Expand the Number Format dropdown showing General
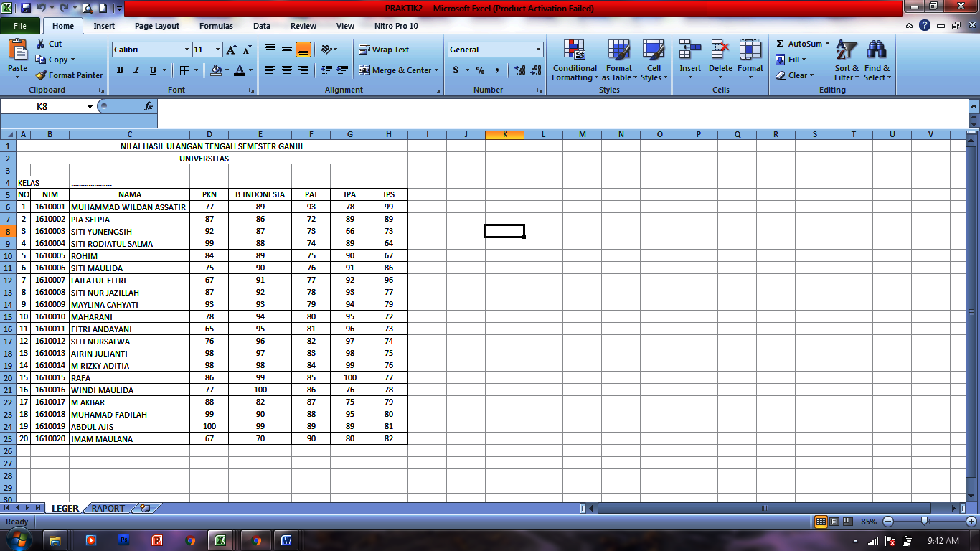Image resolution: width=980 pixels, height=551 pixels. pos(540,49)
